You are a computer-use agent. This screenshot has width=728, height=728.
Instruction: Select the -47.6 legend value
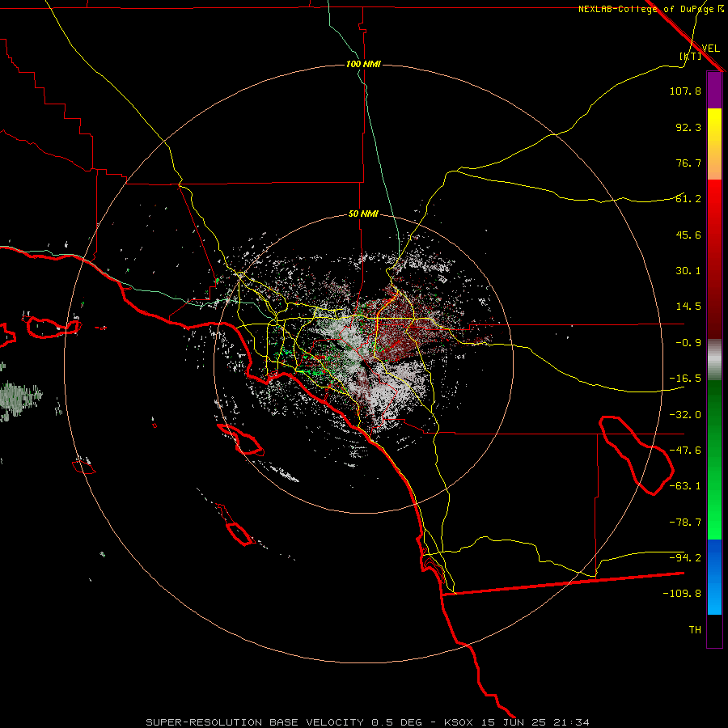pyautogui.click(x=685, y=451)
